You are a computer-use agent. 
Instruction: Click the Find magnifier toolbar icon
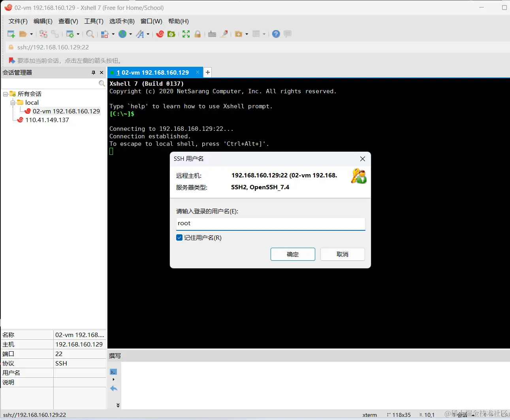pos(90,34)
